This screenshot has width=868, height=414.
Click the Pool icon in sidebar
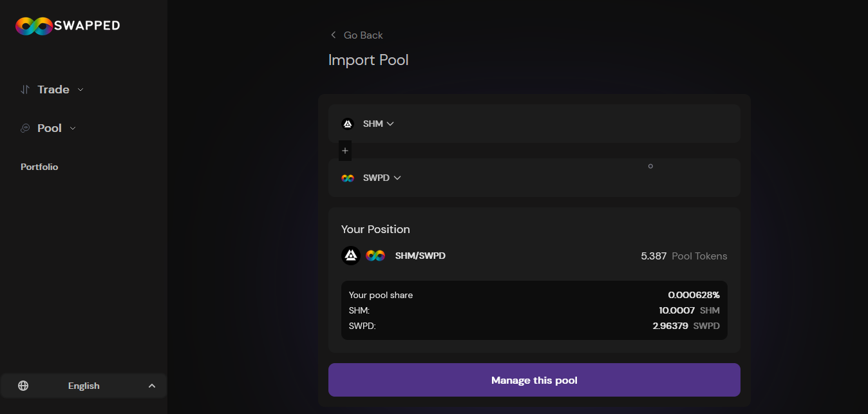[x=25, y=128]
